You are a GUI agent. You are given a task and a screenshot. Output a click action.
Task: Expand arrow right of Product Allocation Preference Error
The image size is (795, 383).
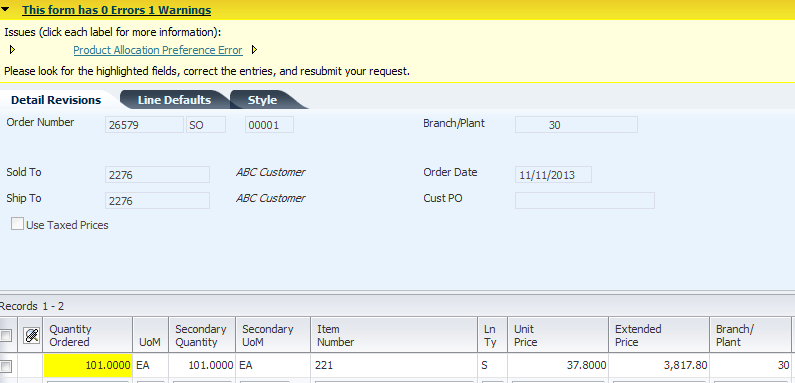(255, 50)
